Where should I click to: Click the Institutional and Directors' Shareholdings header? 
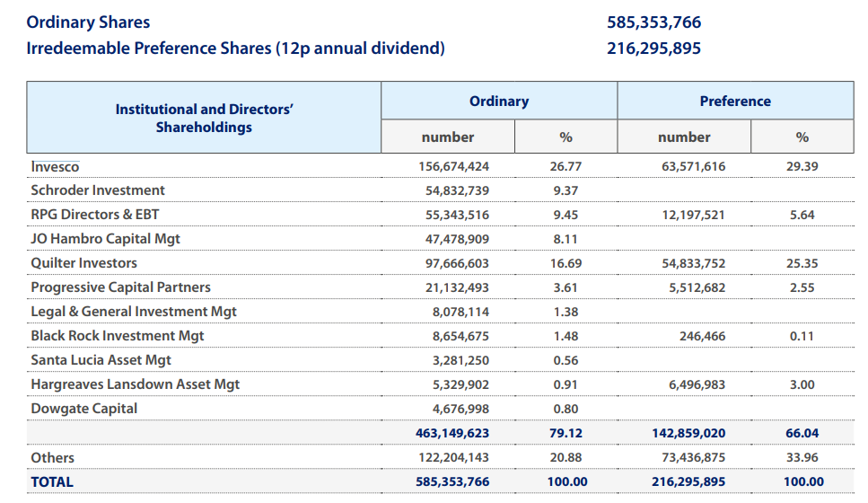point(204,119)
